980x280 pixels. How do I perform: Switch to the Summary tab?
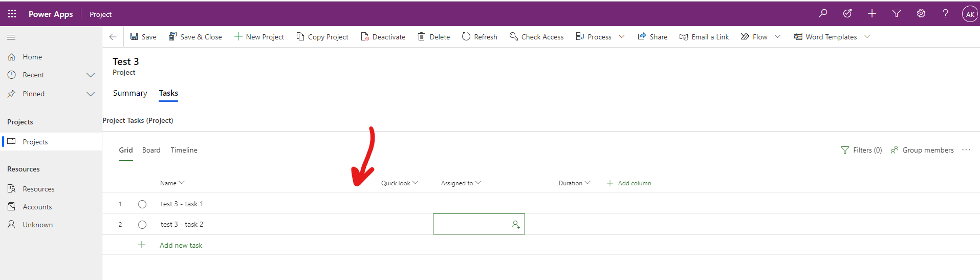[x=130, y=93]
